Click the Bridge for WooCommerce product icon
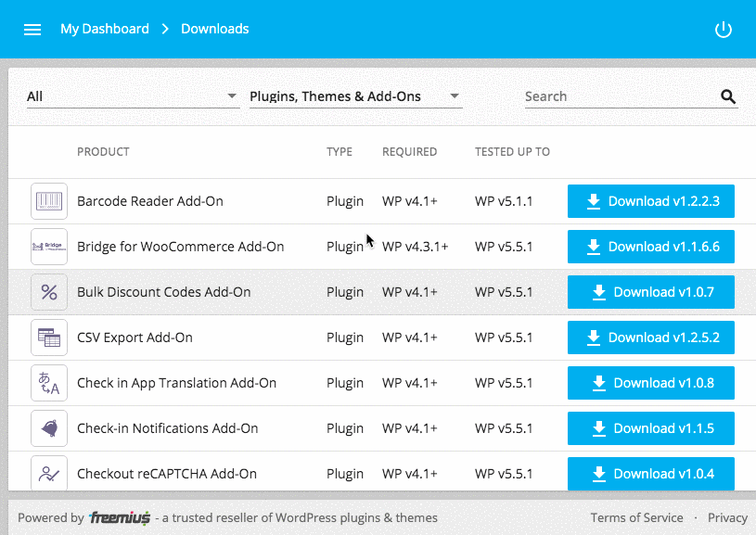 (49, 247)
